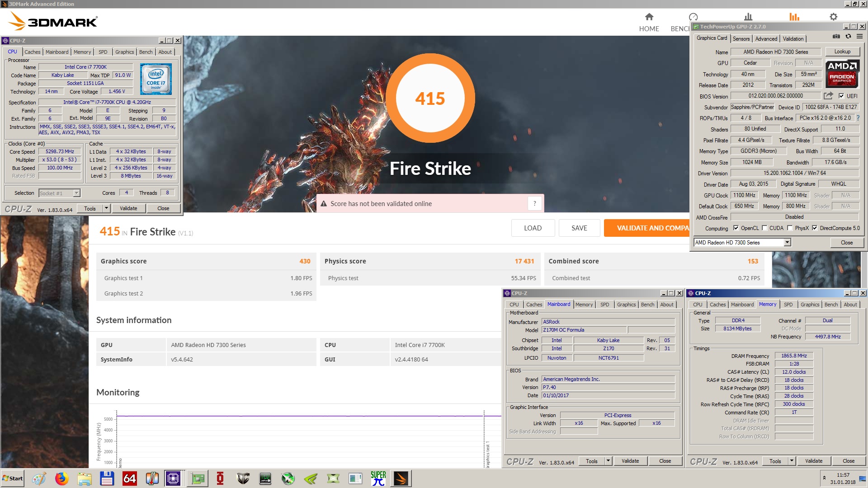
Task: Click Validate in the CPU-Z Memory window
Action: [x=814, y=461]
